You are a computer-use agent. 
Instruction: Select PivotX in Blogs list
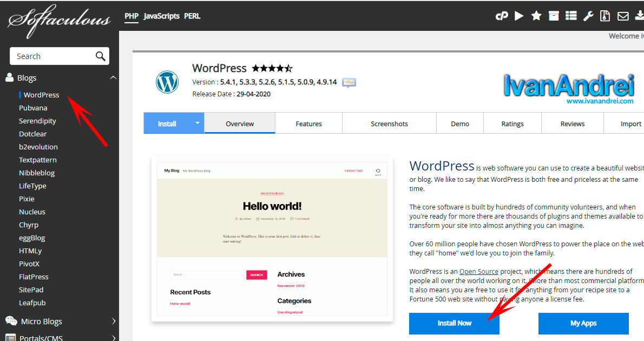coord(29,264)
